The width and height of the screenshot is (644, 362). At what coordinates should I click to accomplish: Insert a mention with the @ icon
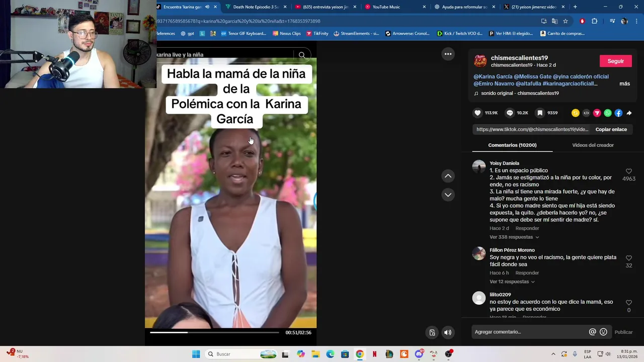[x=592, y=332]
